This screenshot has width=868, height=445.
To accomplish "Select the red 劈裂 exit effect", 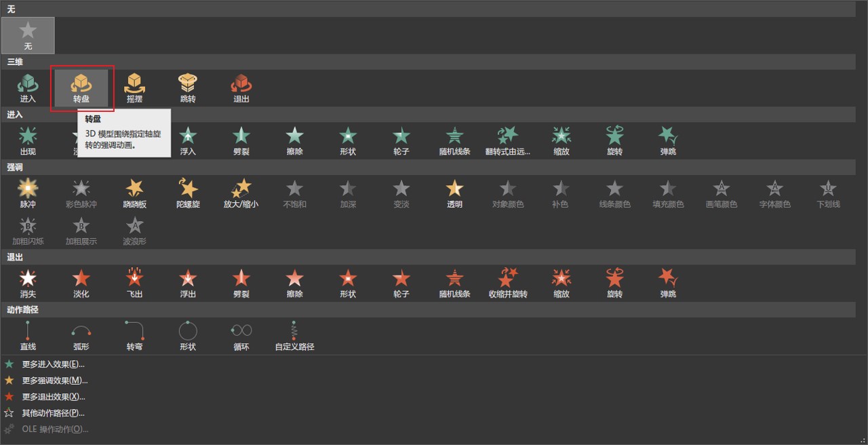I will (241, 283).
